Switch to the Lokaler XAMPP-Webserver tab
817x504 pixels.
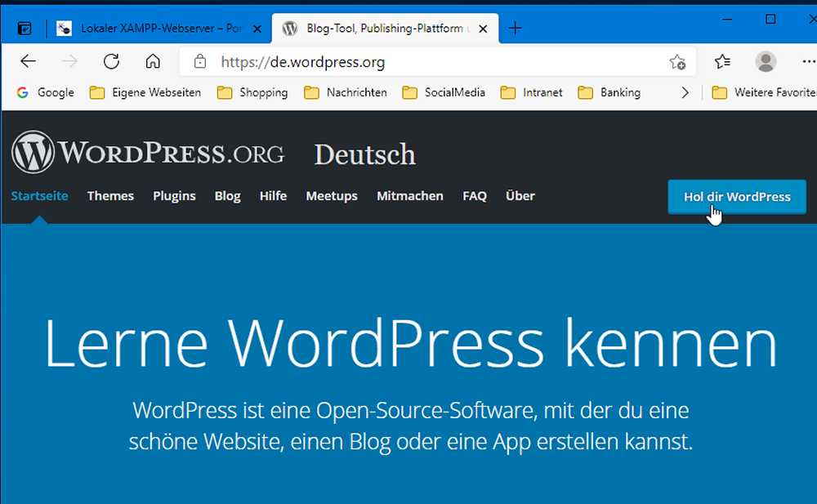coord(159,28)
